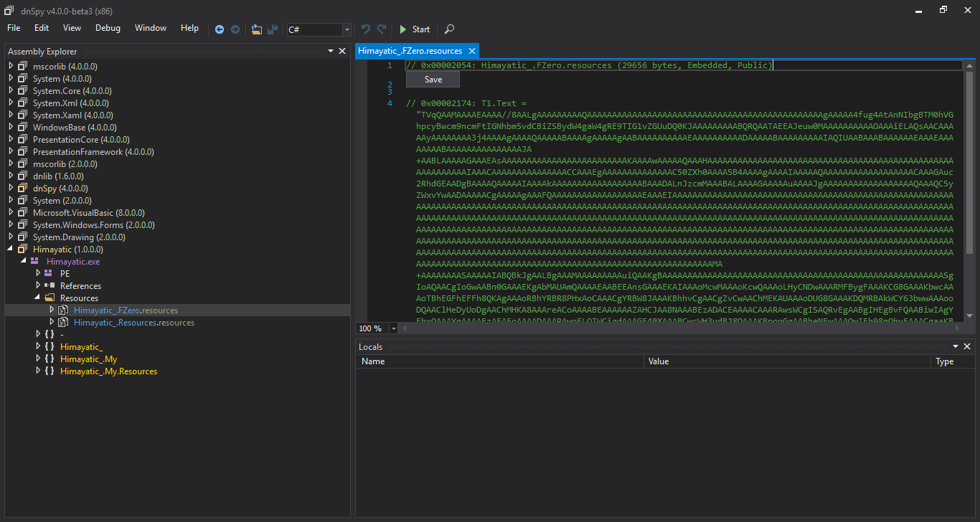
Task: Click the editor horizontal scrollbar track
Action: [682, 328]
